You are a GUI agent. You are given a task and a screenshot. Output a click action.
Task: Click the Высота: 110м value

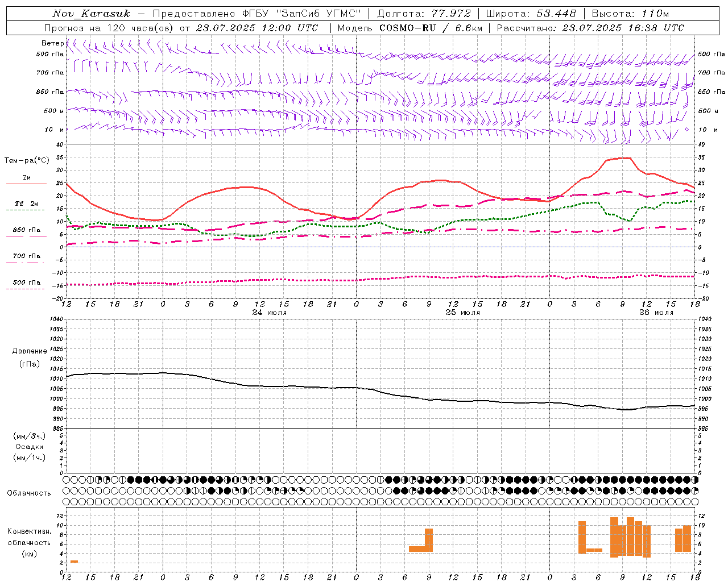tap(630, 14)
